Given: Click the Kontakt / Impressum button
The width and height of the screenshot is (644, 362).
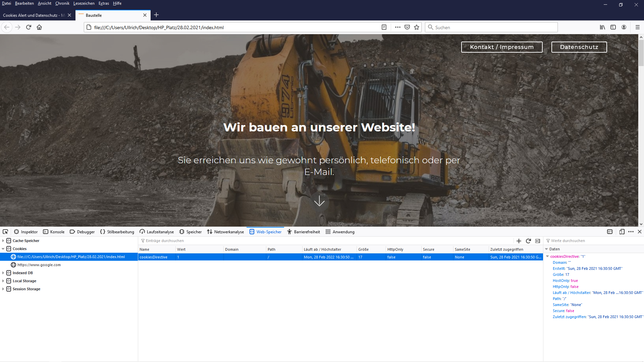Looking at the screenshot, I should click(x=501, y=47).
